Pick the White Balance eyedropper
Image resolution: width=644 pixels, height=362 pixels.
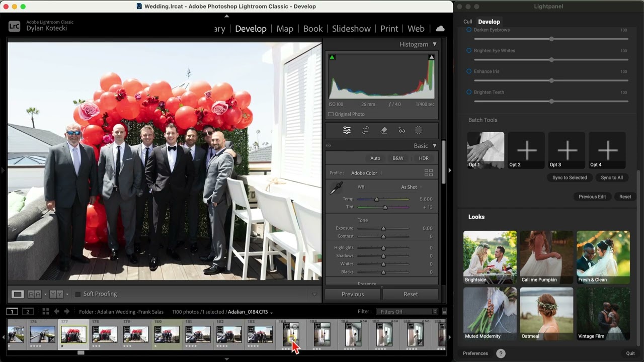(335, 189)
